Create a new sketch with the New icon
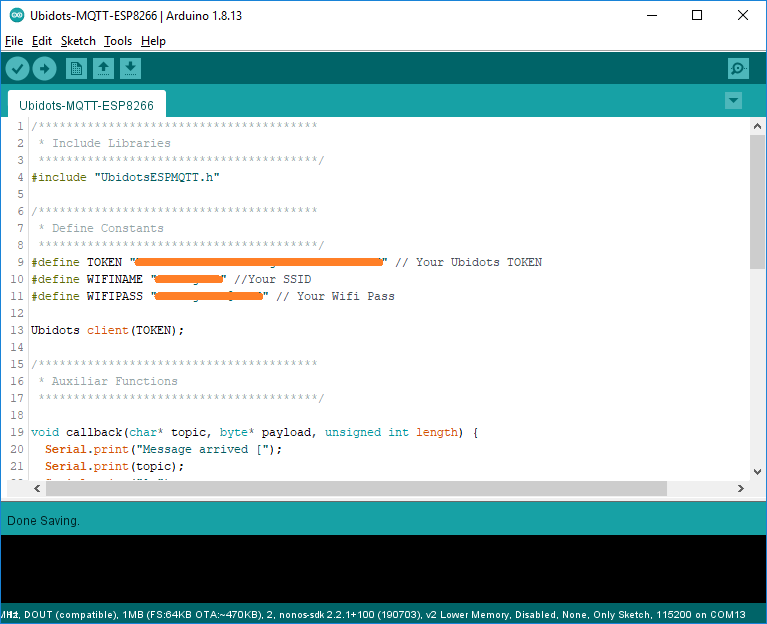767x624 pixels. pos(76,68)
